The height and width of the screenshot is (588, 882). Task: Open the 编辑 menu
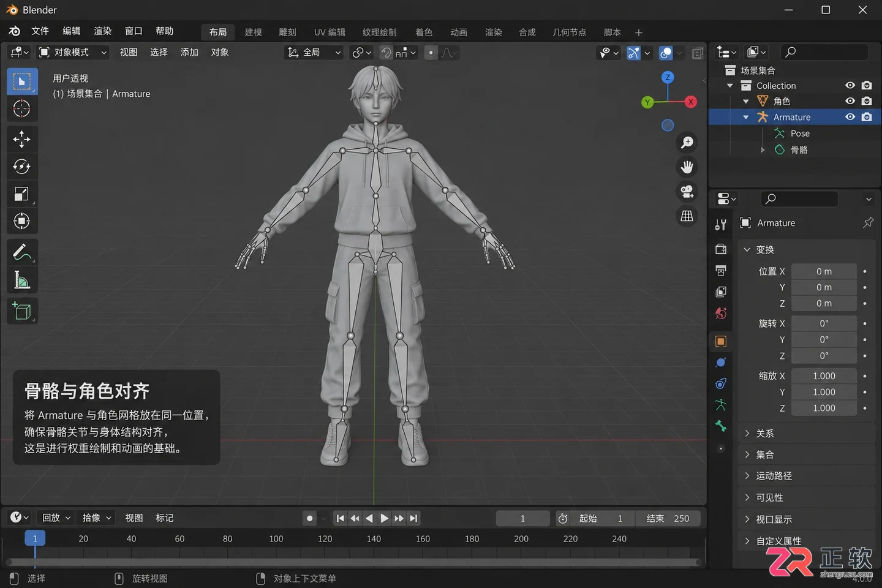pyautogui.click(x=72, y=31)
